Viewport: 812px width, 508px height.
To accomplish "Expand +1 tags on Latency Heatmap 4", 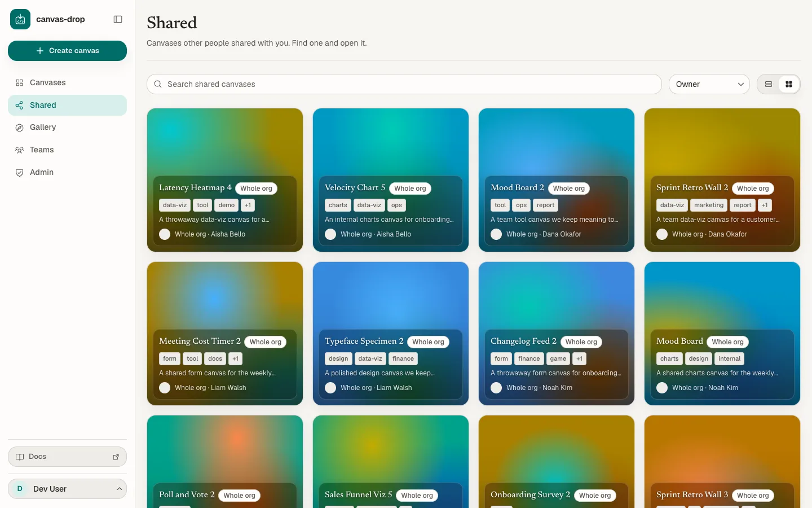I will click(x=248, y=205).
